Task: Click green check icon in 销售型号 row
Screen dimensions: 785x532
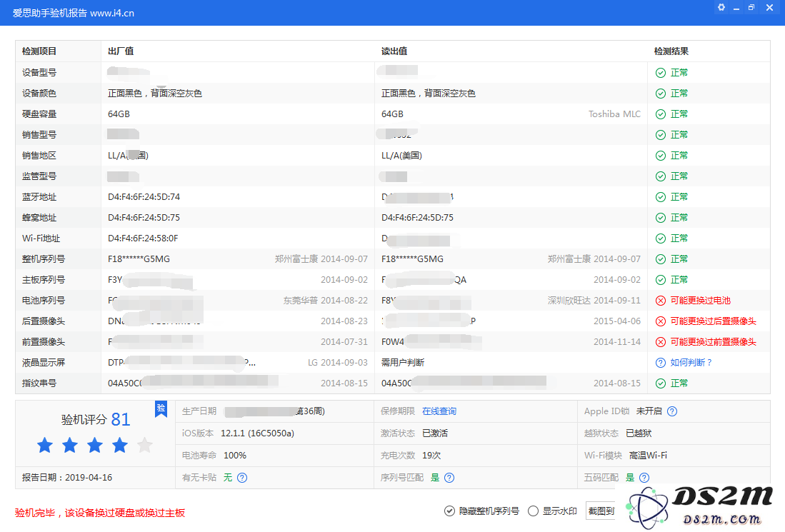Action: [x=660, y=135]
